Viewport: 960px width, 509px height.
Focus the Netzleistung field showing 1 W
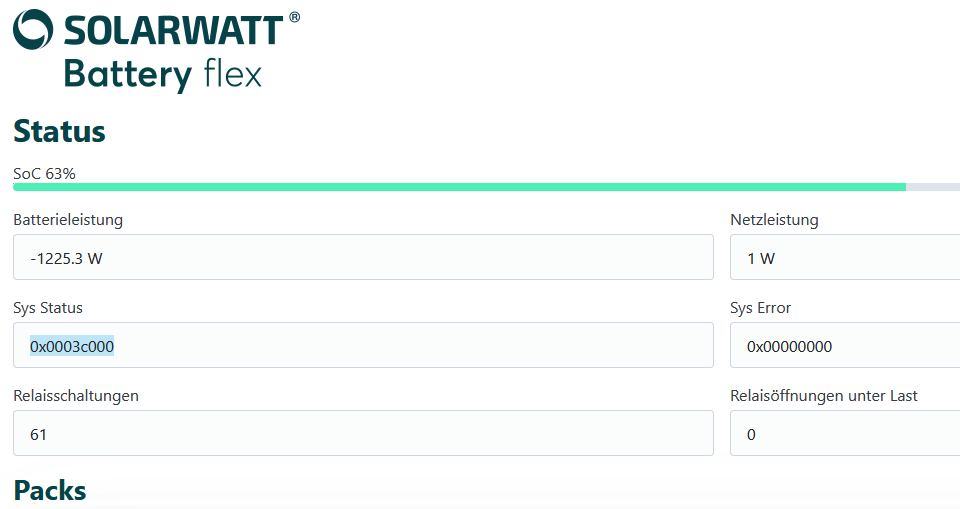(845, 258)
